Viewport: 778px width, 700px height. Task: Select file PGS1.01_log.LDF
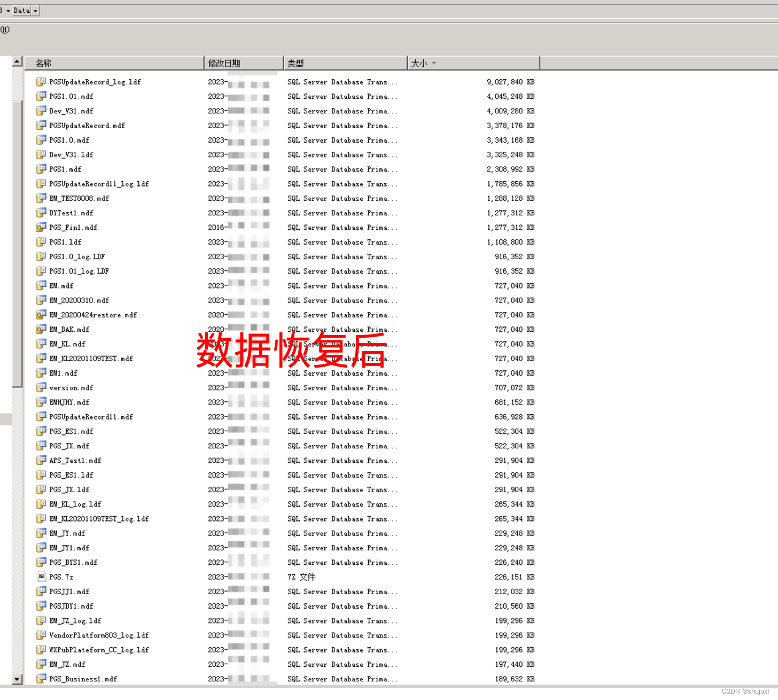(79, 271)
